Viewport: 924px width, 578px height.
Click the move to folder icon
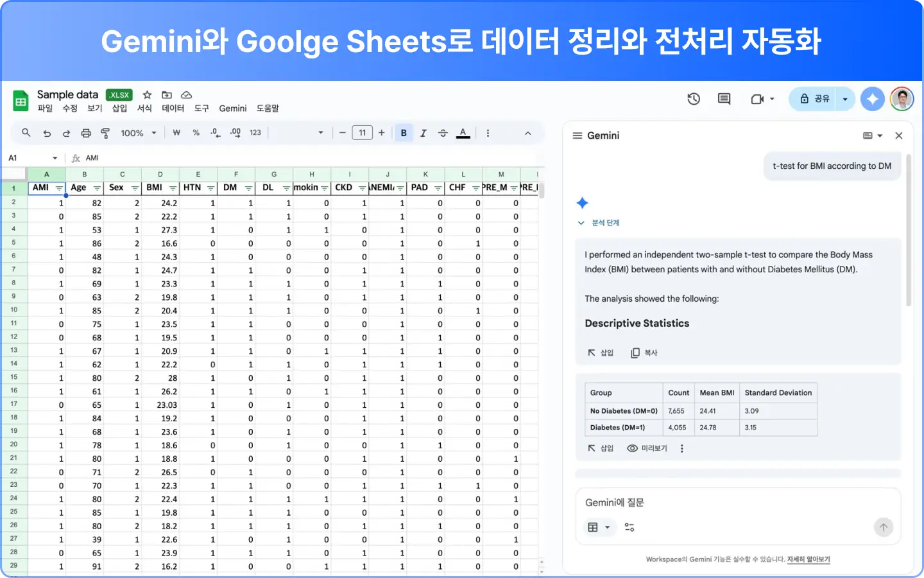coord(167,94)
